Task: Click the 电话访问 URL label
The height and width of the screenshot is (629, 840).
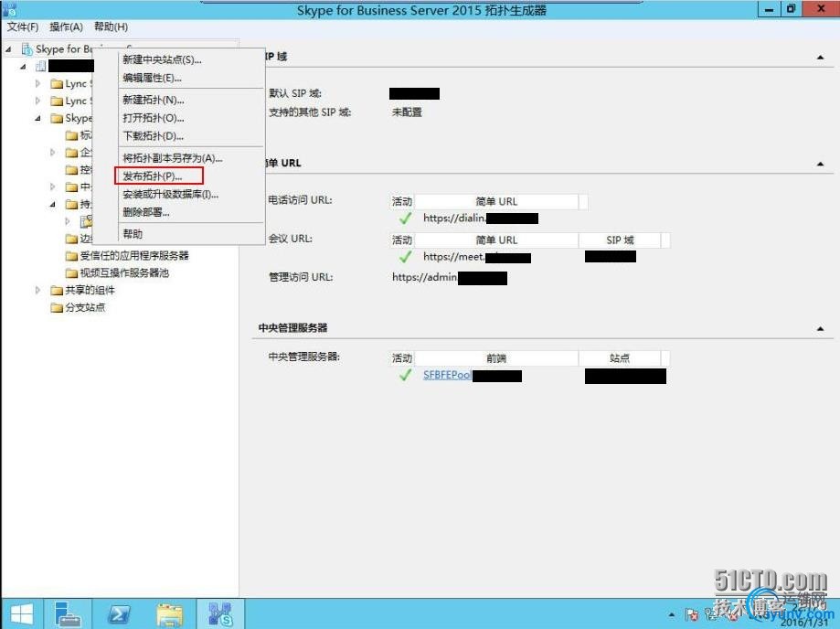Action: (x=300, y=200)
